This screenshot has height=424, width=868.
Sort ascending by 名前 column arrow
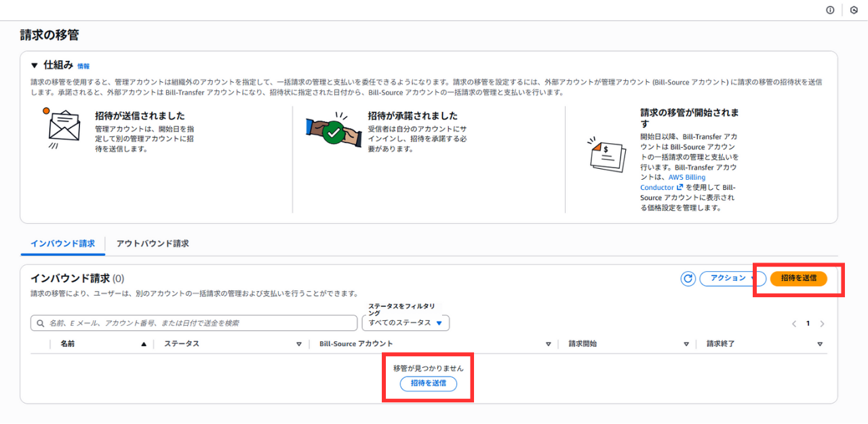tap(143, 344)
